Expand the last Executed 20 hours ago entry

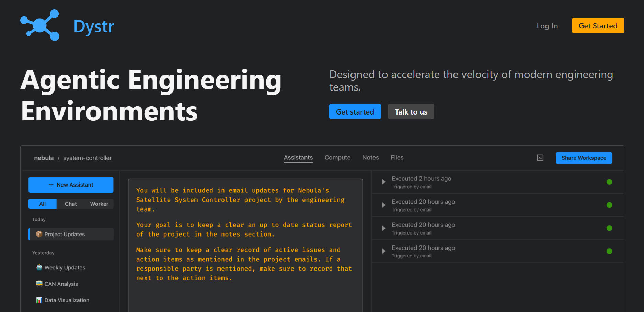(383, 251)
